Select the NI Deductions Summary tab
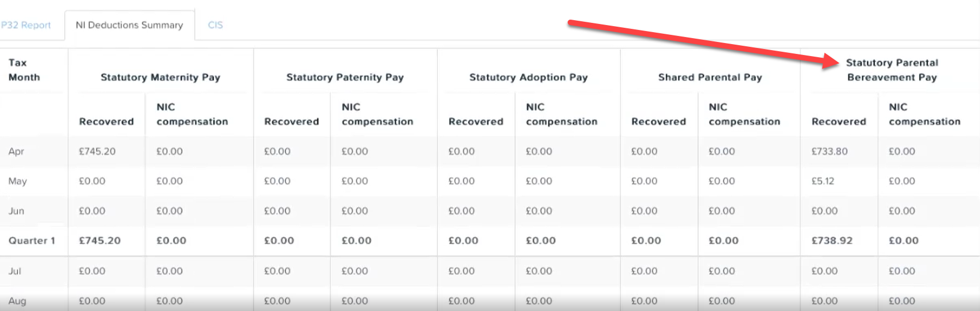 (x=130, y=25)
